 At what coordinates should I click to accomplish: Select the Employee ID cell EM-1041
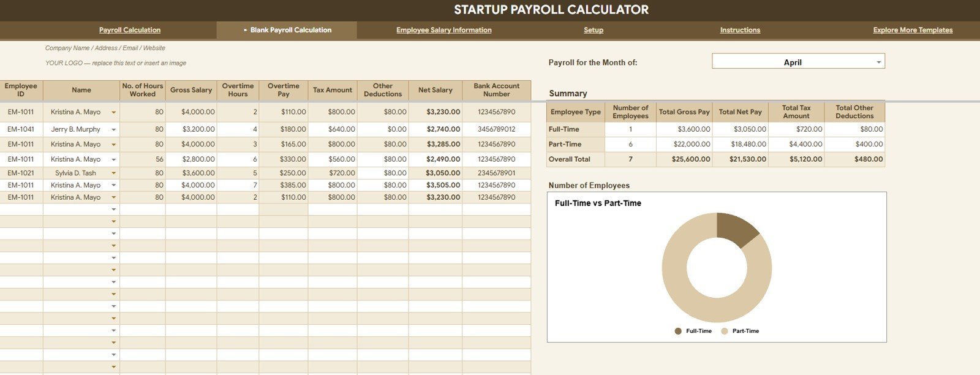coord(21,129)
